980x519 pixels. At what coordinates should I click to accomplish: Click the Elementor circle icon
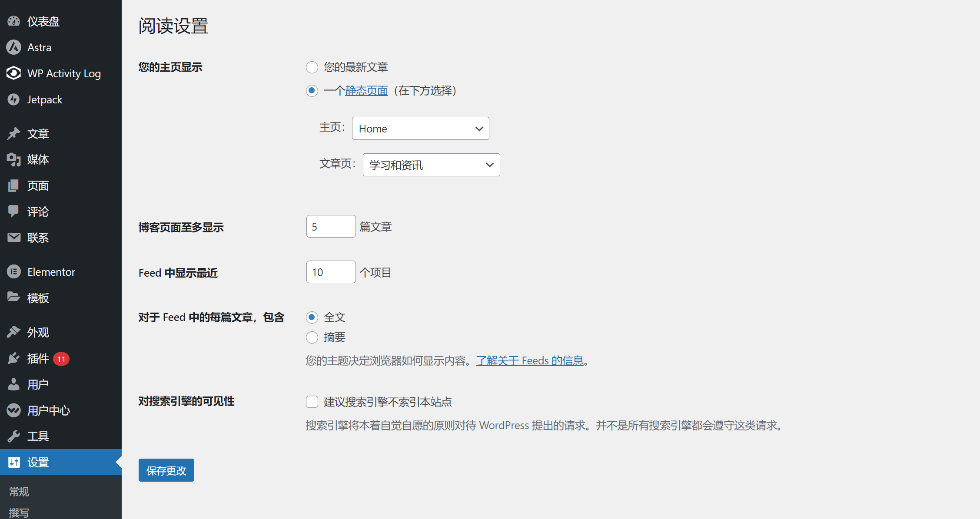(14, 271)
